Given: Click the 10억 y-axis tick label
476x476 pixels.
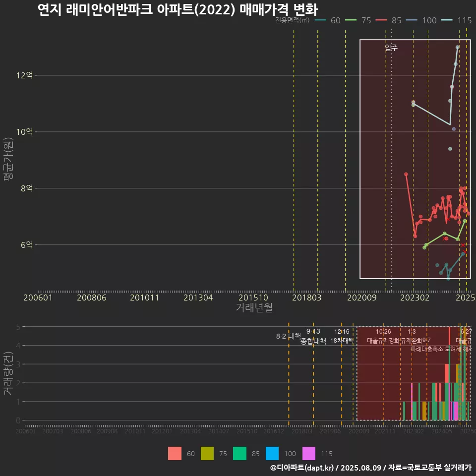Looking at the screenshot, I should 25,132.
